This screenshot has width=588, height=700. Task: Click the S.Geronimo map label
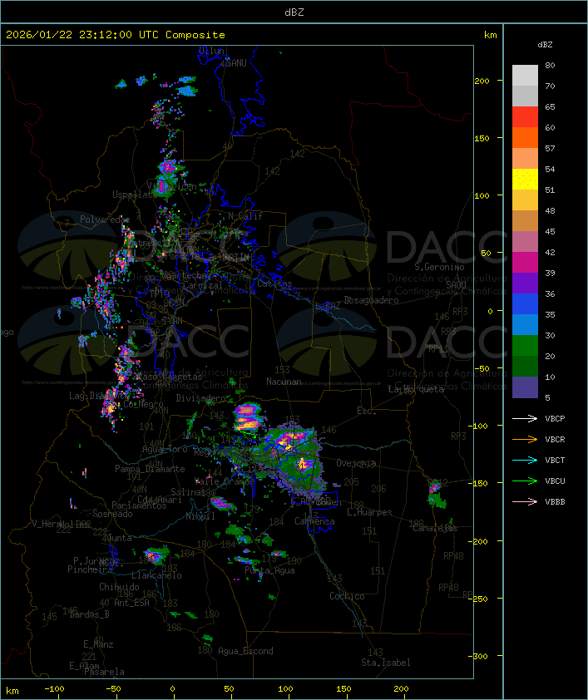tap(438, 268)
